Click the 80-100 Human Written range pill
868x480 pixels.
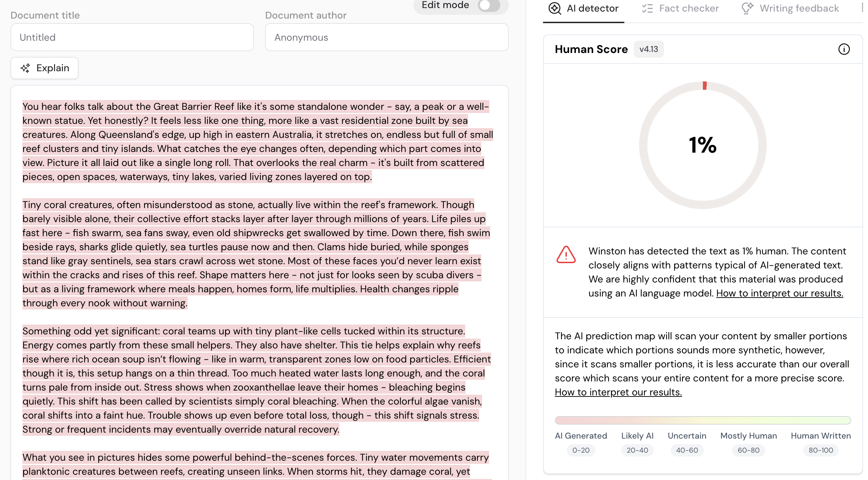click(x=820, y=450)
